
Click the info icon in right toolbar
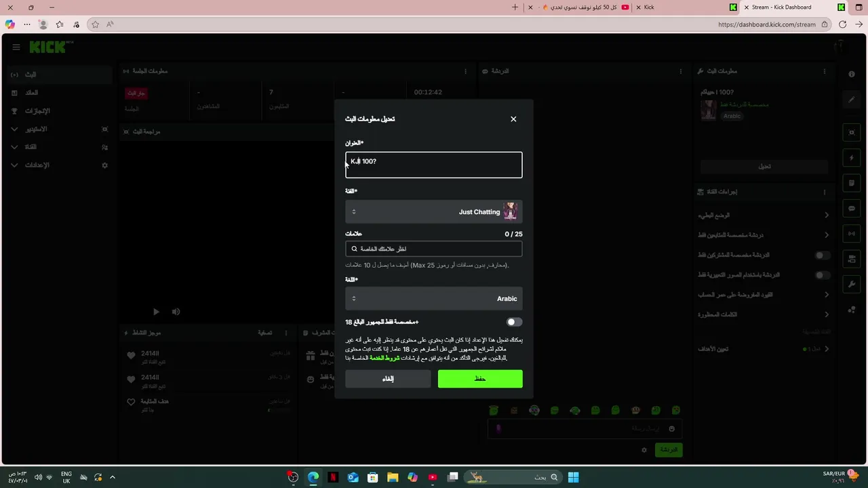click(x=852, y=74)
